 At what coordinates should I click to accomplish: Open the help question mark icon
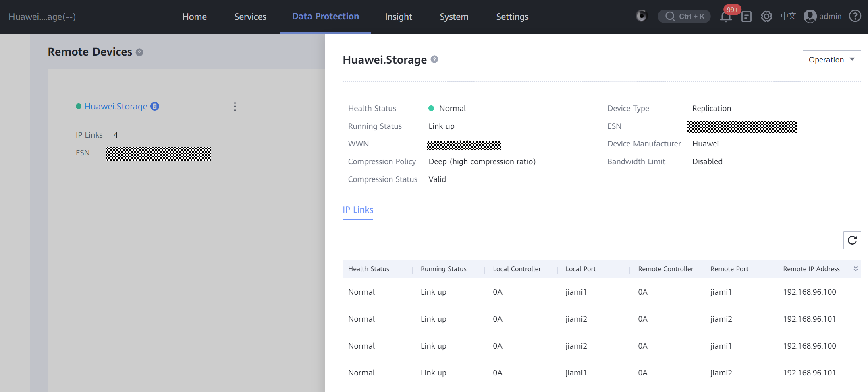click(855, 16)
